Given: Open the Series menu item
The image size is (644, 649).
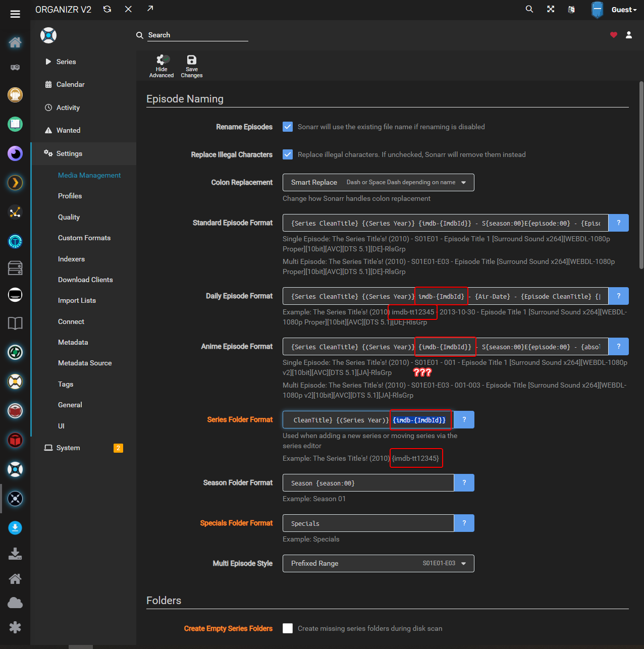Looking at the screenshot, I should (83, 62).
